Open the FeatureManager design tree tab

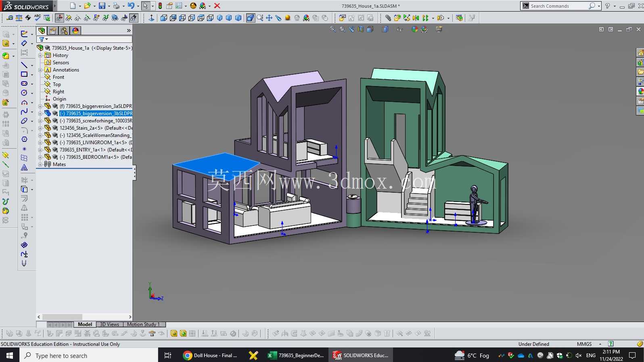coord(42,31)
